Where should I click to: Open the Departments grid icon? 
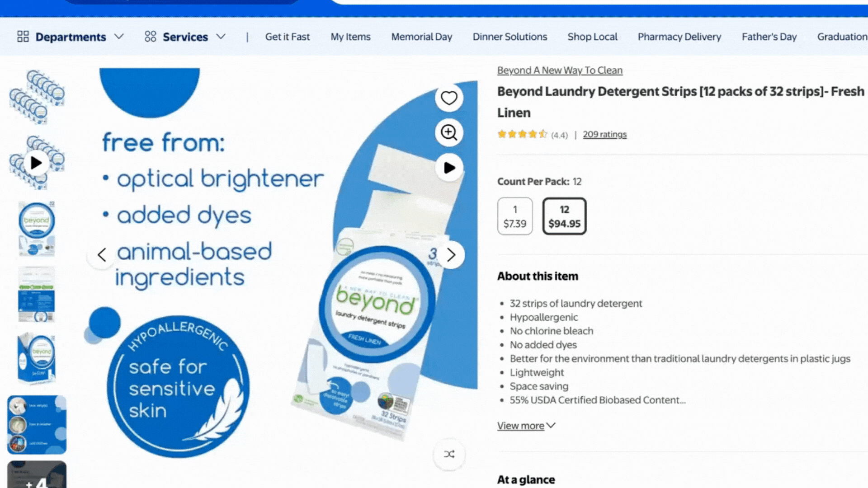point(23,37)
